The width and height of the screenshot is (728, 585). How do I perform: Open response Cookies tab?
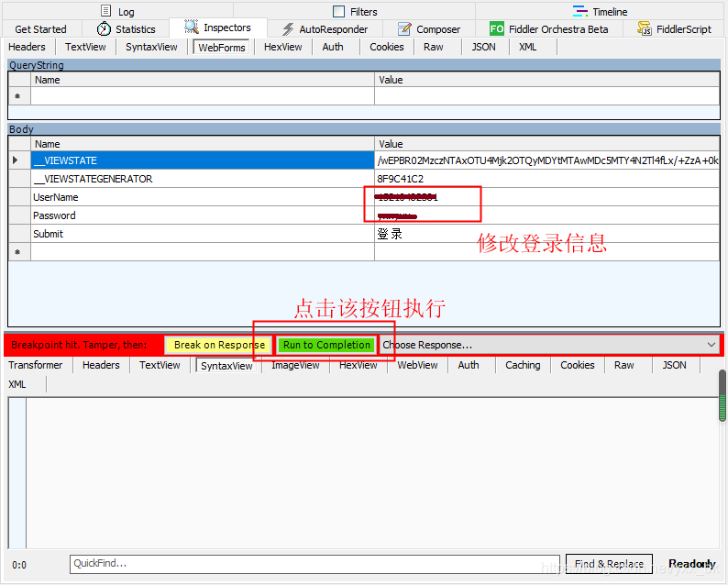(577, 365)
